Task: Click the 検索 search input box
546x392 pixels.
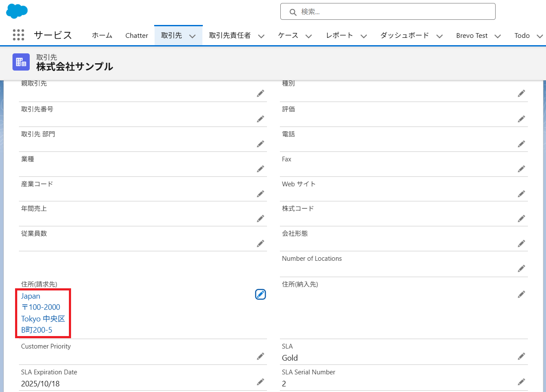Action: point(388,12)
